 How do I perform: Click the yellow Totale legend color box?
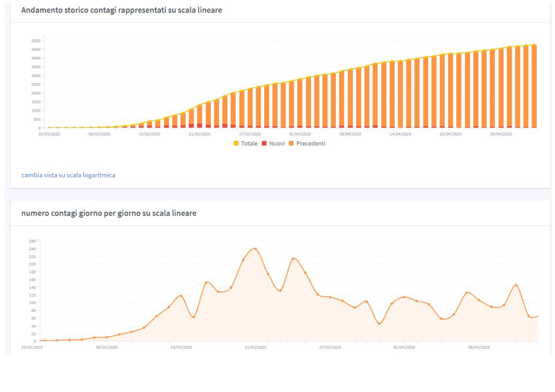click(236, 143)
